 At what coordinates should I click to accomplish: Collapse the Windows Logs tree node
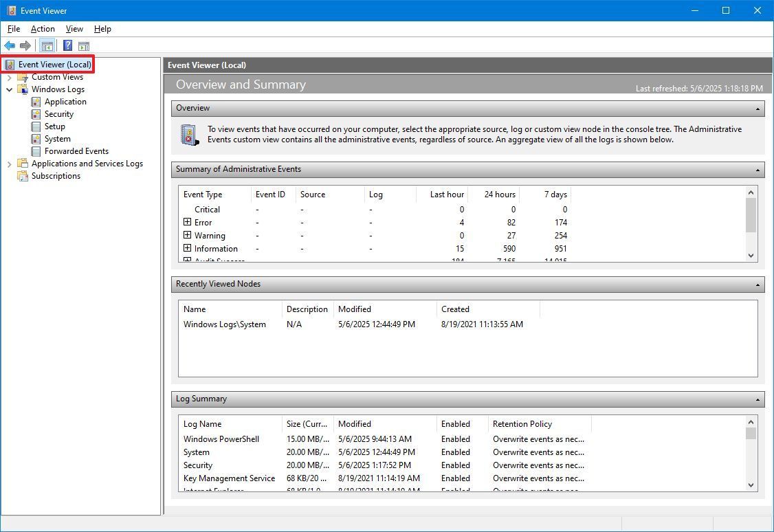(10, 89)
